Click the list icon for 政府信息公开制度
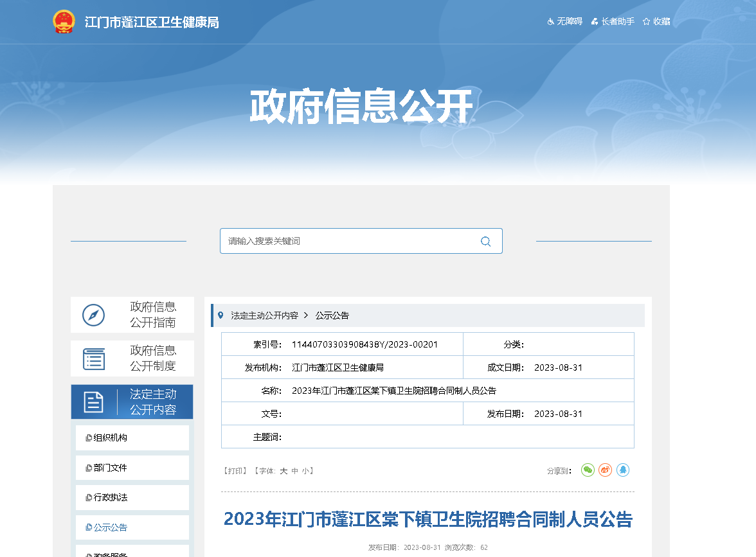Viewport: 756px width, 557px height. click(x=94, y=358)
